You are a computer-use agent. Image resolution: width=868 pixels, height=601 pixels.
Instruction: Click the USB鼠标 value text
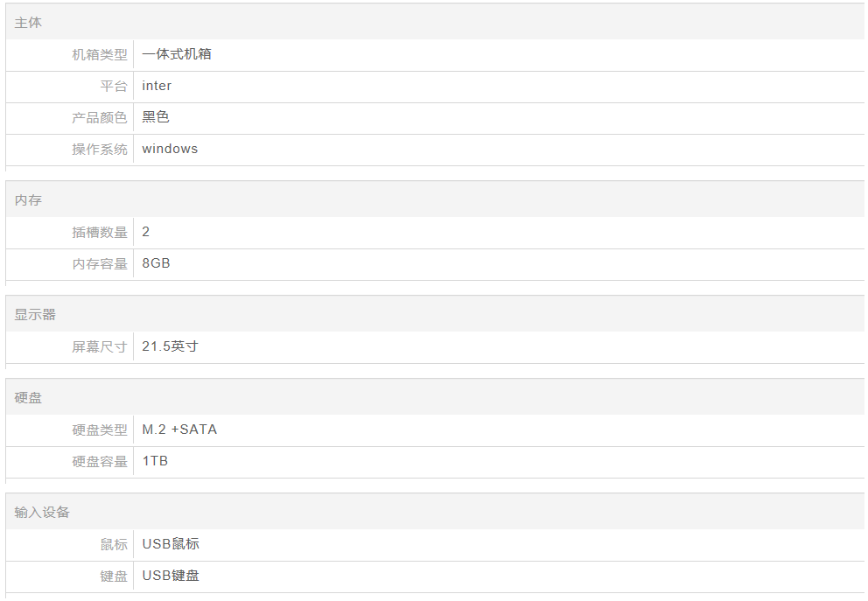(x=171, y=544)
